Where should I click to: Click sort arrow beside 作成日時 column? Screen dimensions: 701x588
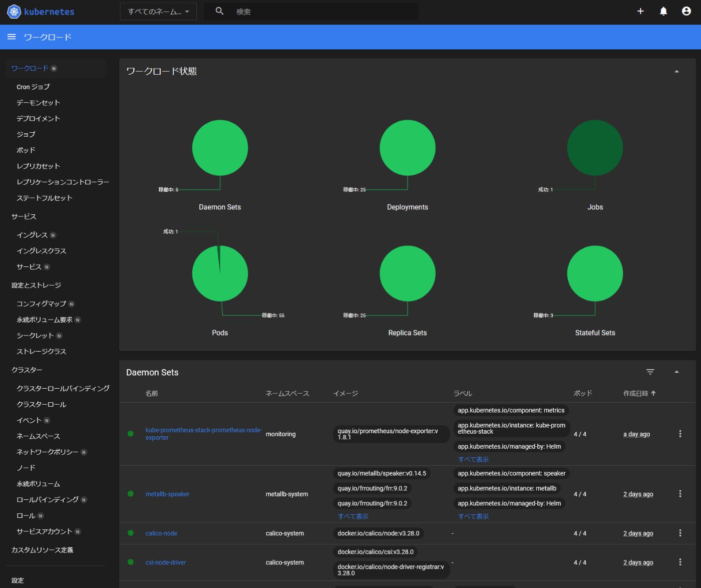point(653,393)
